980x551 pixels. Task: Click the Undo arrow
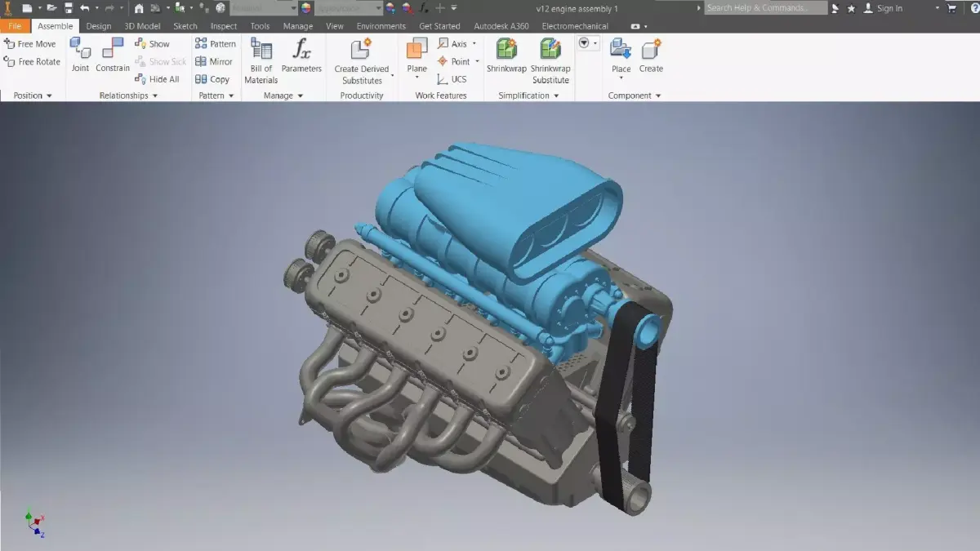84,8
